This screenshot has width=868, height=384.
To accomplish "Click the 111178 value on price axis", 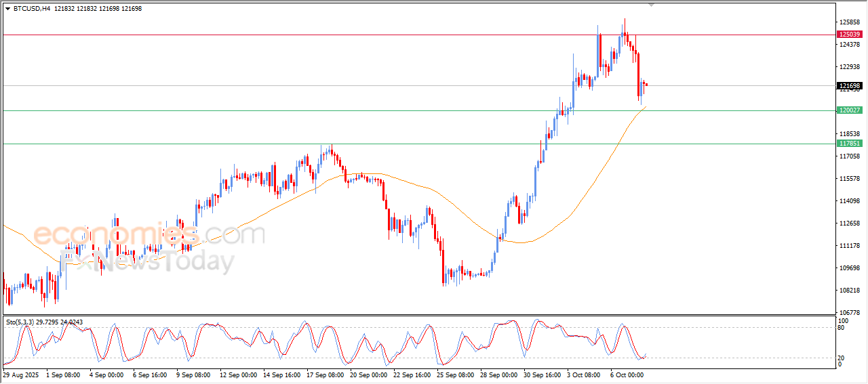I will click(850, 246).
